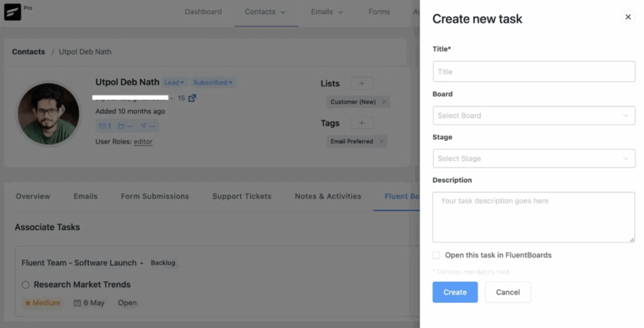Image resolution: width=644 pixels, height=328 pixels.
Task: Close the Create new task panel
Action: [x=628, y=17]
